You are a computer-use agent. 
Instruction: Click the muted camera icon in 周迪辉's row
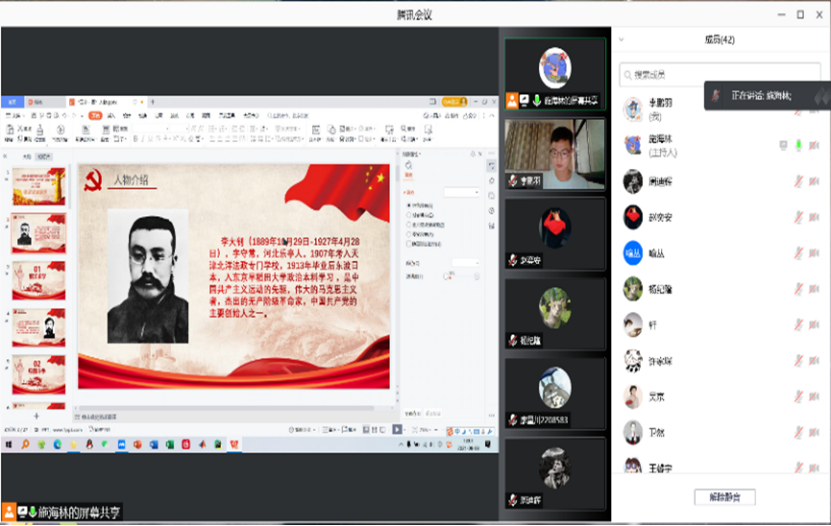point(814,181)
